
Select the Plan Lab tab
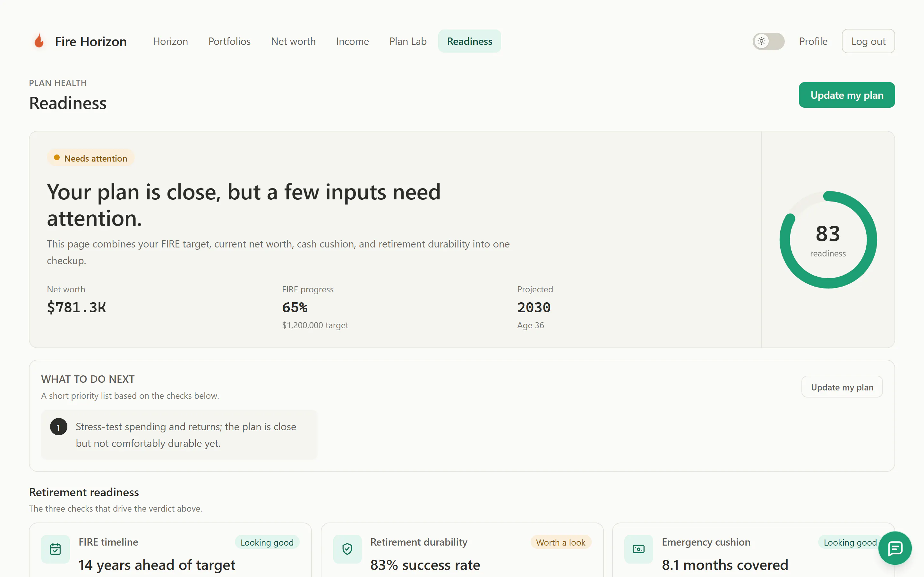[x=408, y=41]
